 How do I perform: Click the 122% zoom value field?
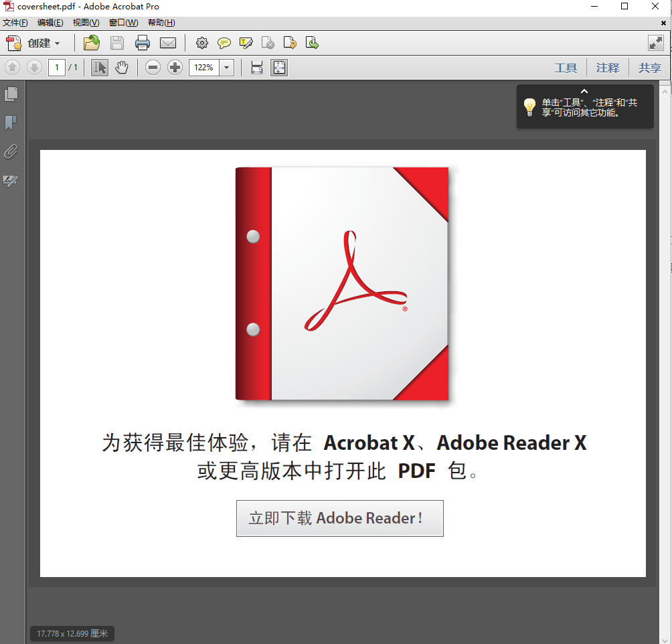(x=204, y=68)
